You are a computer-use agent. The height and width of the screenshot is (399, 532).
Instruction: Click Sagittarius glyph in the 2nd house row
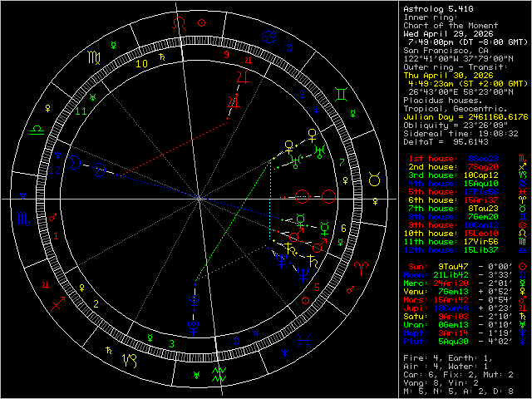523,167
